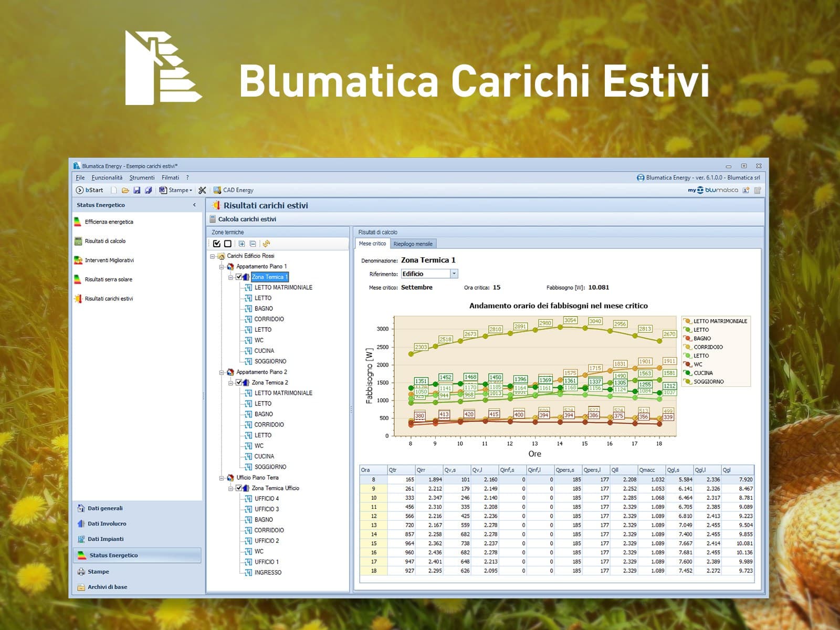Viewport: 840px width, 630px height.
Task: Open the Archivi di base section
Action: (x=102, y=587)
